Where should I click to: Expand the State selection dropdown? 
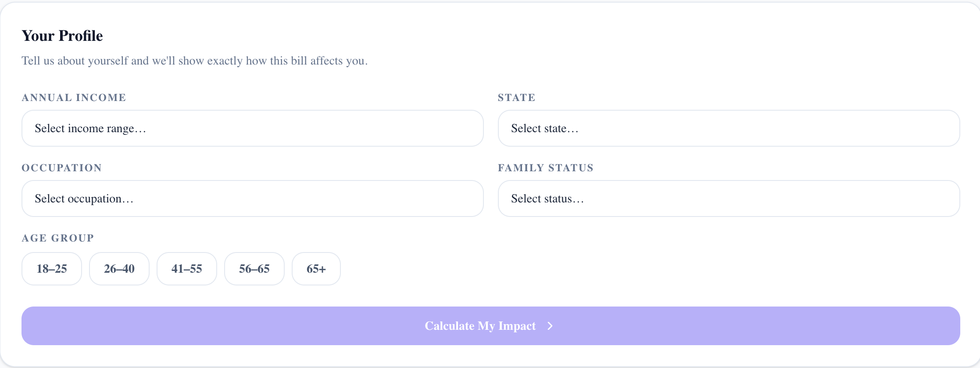tap(728, 128)
